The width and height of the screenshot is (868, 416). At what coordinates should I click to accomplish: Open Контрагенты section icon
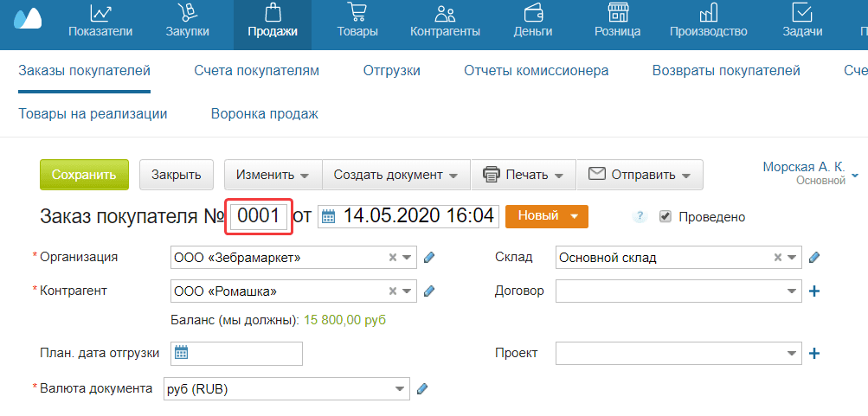click(x=445, y=14)
